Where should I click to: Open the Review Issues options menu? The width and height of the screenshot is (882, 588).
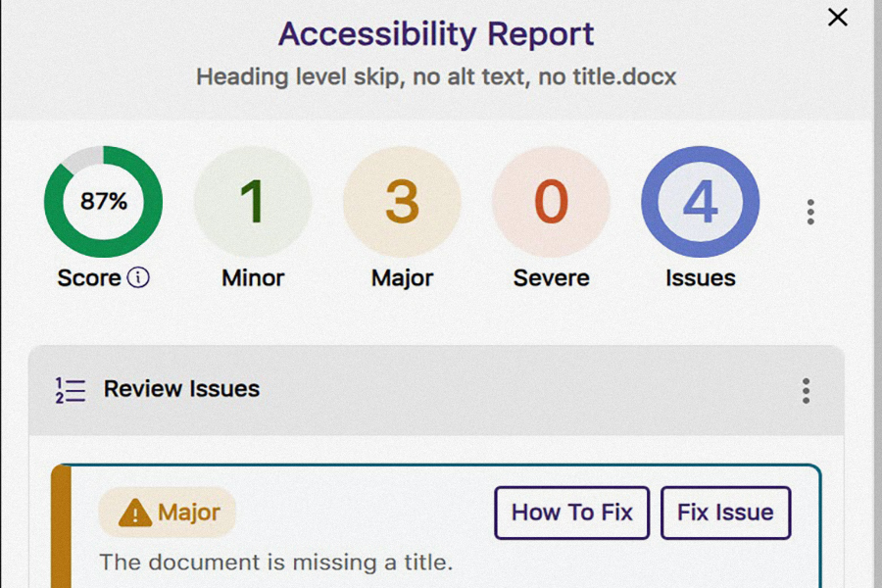(x=806, y=391)
